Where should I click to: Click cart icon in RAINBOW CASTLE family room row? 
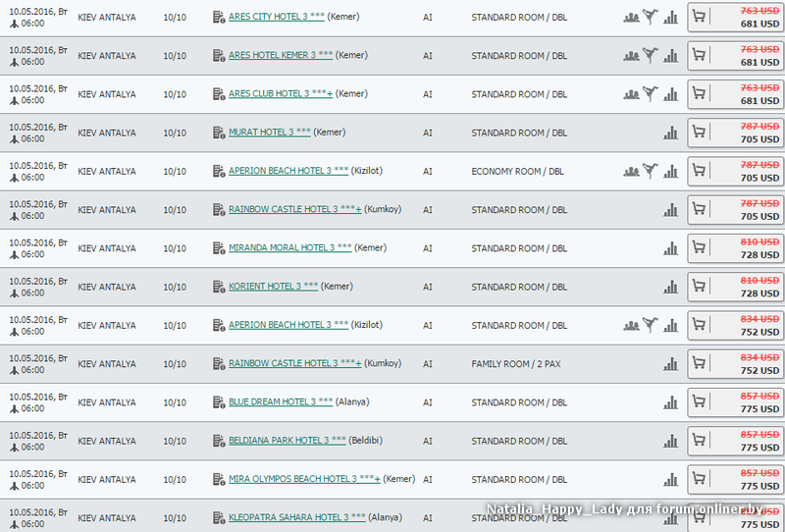click(x=699, y=363)
